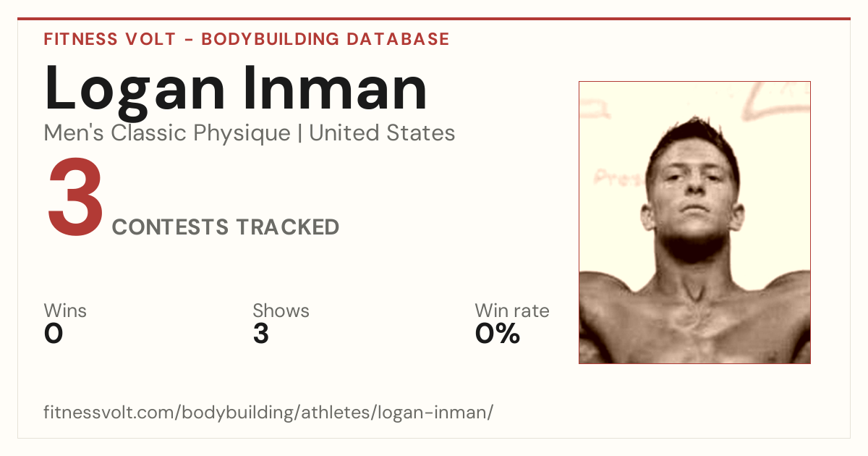This screenshot has width=868, height=456.
Task: Click the Win rate stat label
Action: (512, 311)
